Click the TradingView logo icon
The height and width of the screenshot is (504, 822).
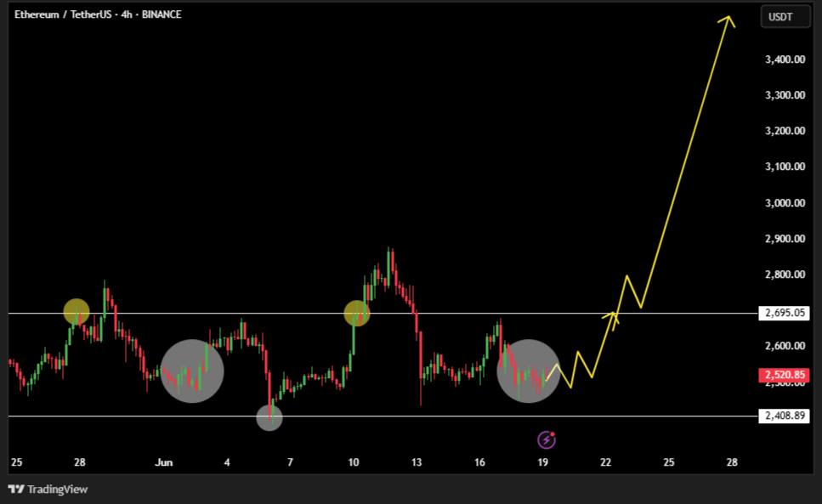[x=15, y=489]
